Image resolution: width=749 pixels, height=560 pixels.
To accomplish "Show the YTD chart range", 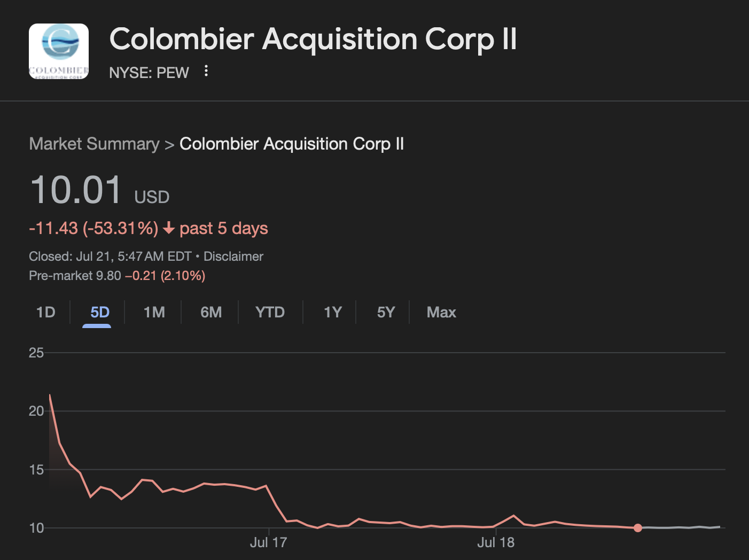I will (x=270, y=312).
